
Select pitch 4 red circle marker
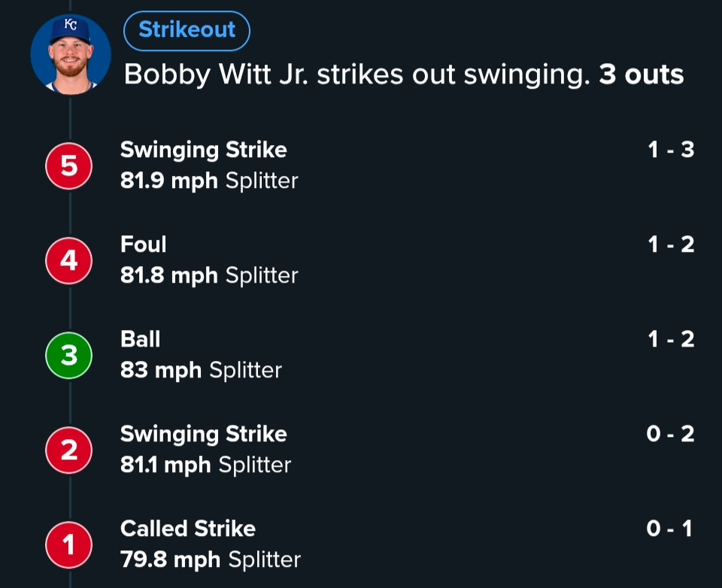coord(69,260)
